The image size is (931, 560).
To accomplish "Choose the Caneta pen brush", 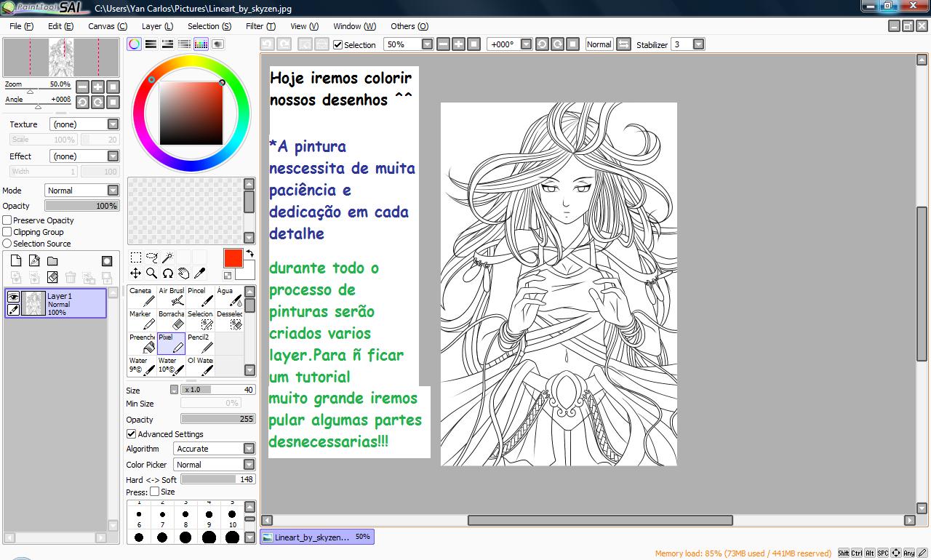I will point(142,297).
